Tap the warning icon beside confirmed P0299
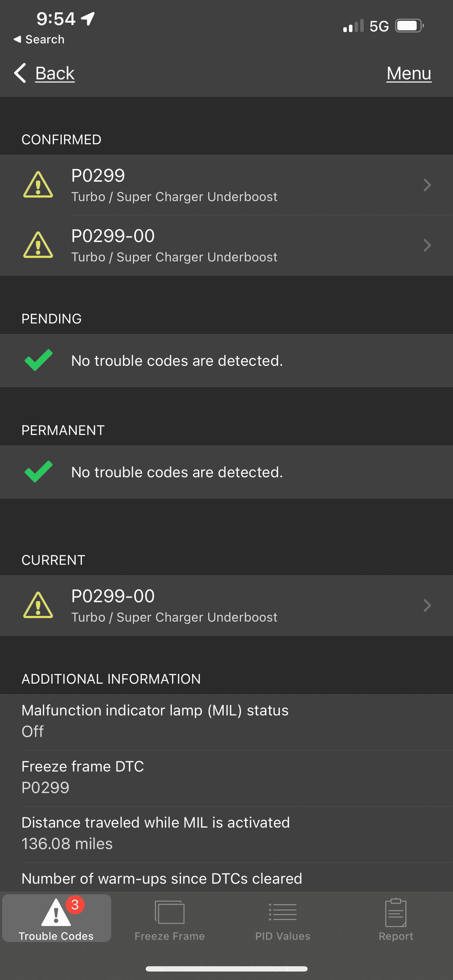This screenshot has height=980, width=453. pyautogui.click(x=38, y=185)
